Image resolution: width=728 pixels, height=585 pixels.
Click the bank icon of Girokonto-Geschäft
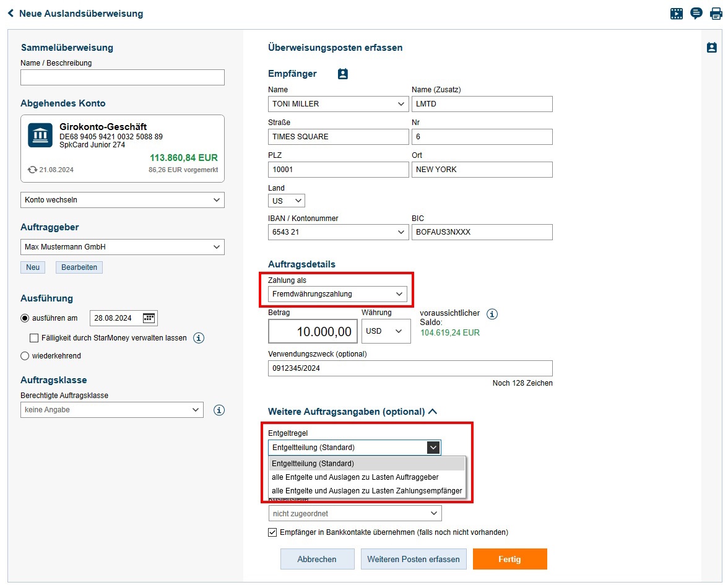coord(40,135)
